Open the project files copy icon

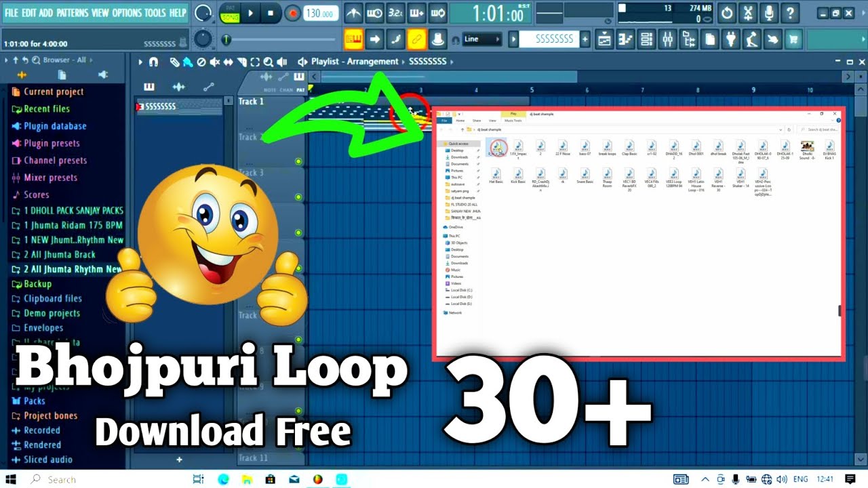tap(710, 39)
